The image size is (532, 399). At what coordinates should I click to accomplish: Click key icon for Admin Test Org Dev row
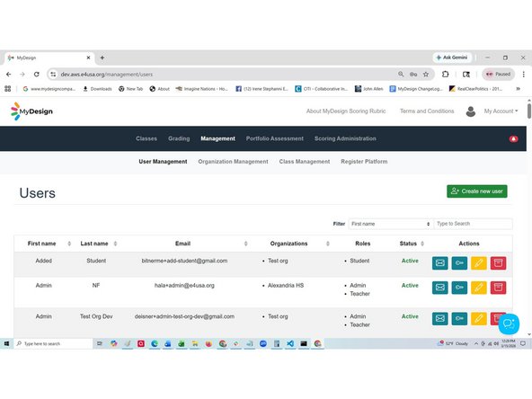tap(459, 319)
